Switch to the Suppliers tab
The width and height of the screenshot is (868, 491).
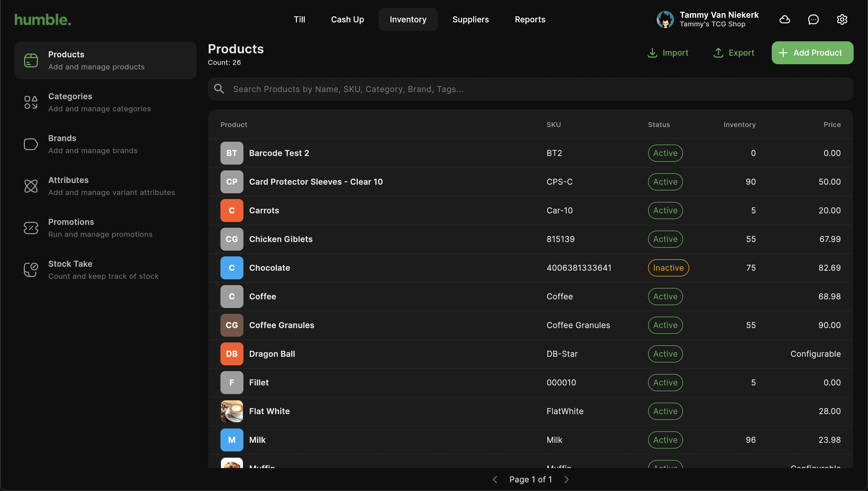pos(470,20)
